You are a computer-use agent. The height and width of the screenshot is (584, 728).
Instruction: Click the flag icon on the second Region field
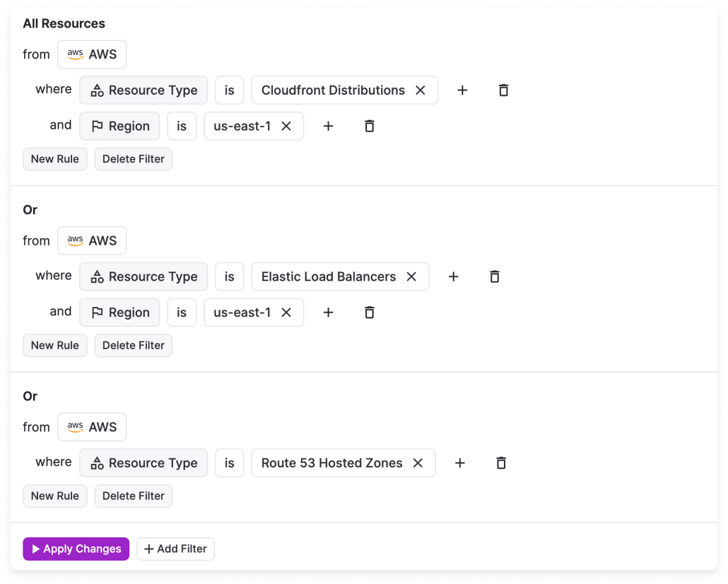coord(97,312)
